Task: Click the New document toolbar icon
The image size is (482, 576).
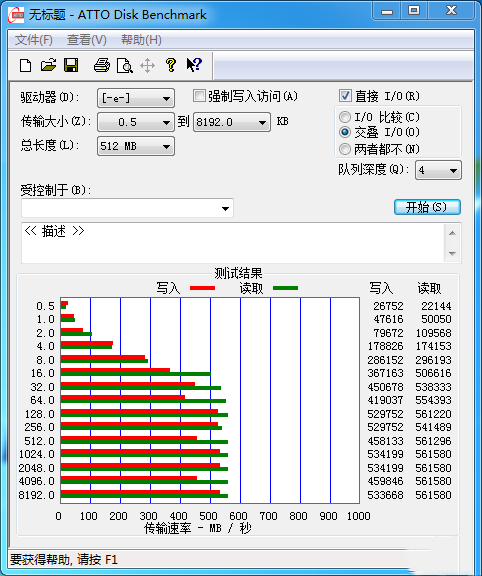Action: [x=25, y=66]
